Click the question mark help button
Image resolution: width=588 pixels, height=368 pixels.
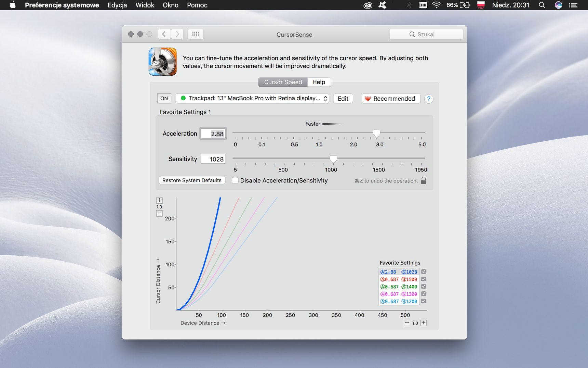(x=429, y=99)
